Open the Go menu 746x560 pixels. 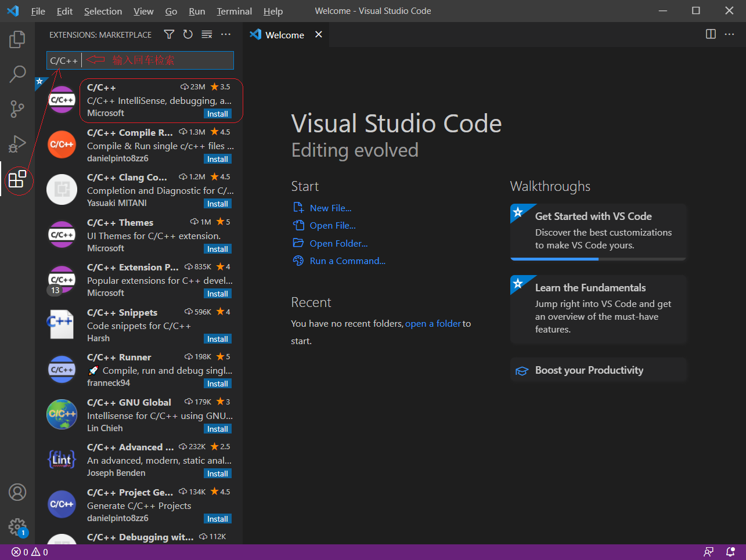pos(171,11)
